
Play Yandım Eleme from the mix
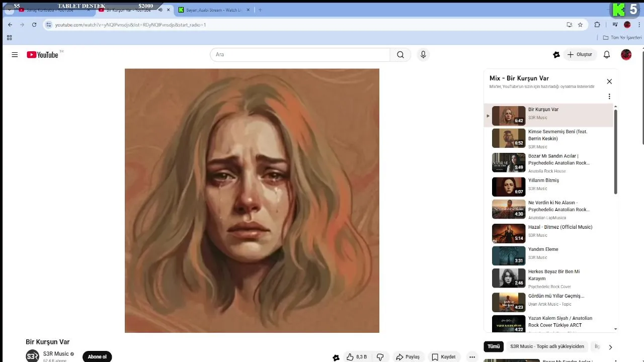click(549, 255)
